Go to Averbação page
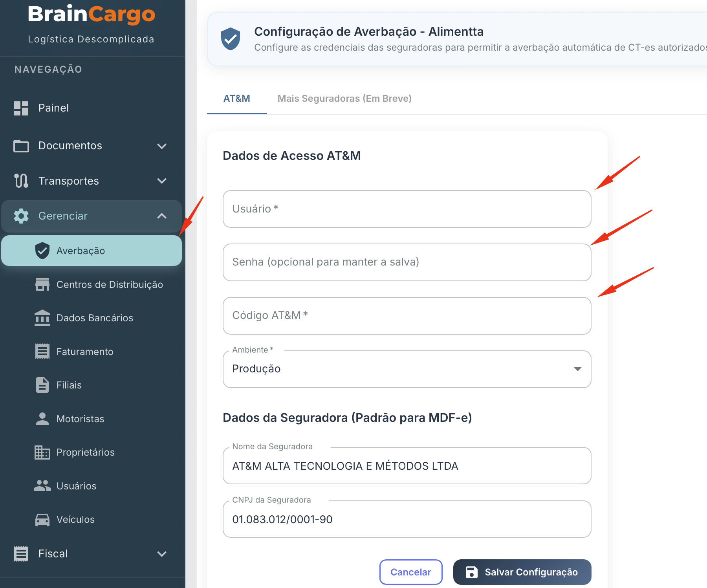The height and width of the screenshot is (588, 707). [x=92, y=251]
